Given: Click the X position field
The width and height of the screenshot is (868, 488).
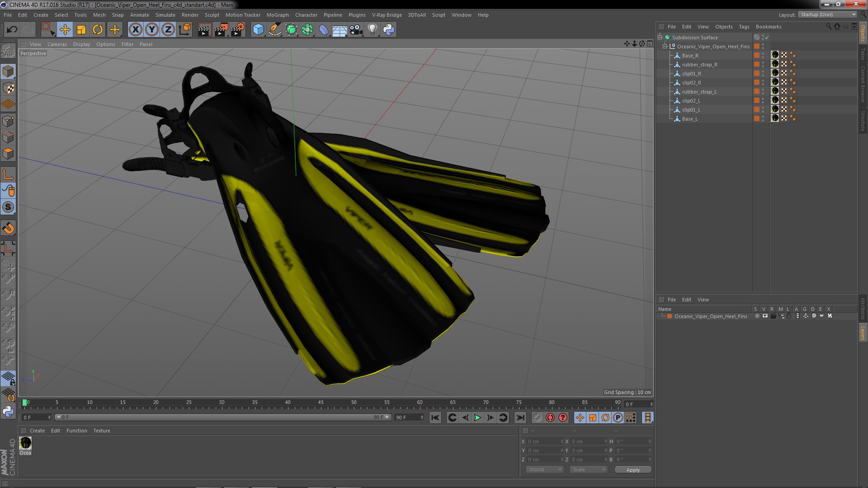Looking at the screenshot, I should 545,441.
